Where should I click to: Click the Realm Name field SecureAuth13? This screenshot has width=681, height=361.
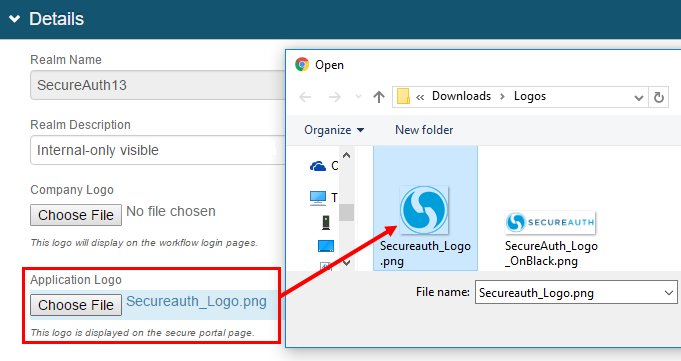tap(157, 85)
